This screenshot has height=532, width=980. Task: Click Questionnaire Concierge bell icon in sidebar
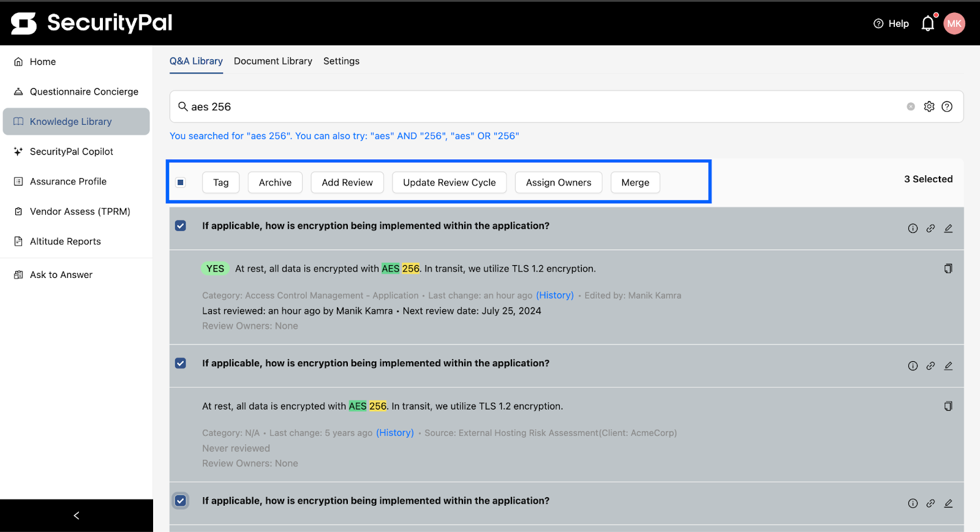[x=18, y=92]
